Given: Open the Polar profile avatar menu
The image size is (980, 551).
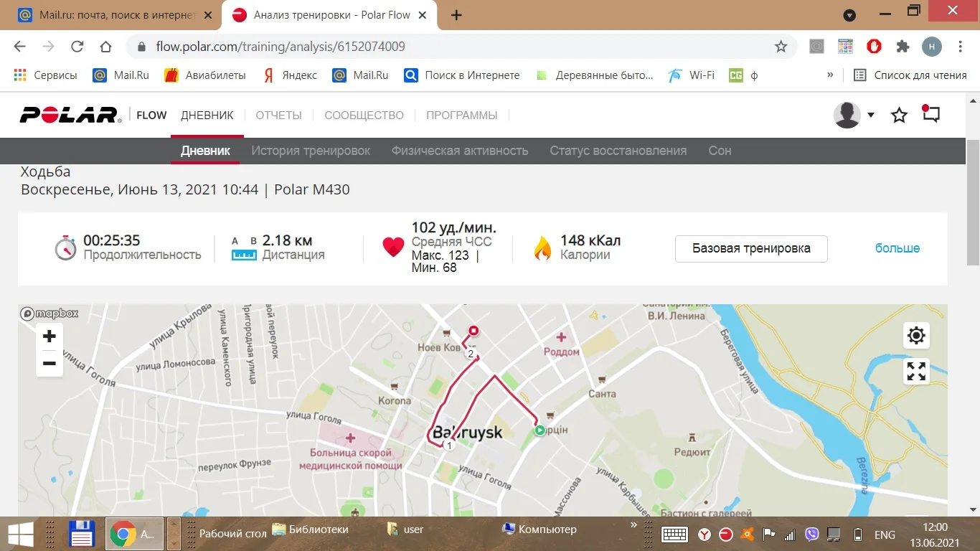Looking at the screenshot, I should 847,115.
